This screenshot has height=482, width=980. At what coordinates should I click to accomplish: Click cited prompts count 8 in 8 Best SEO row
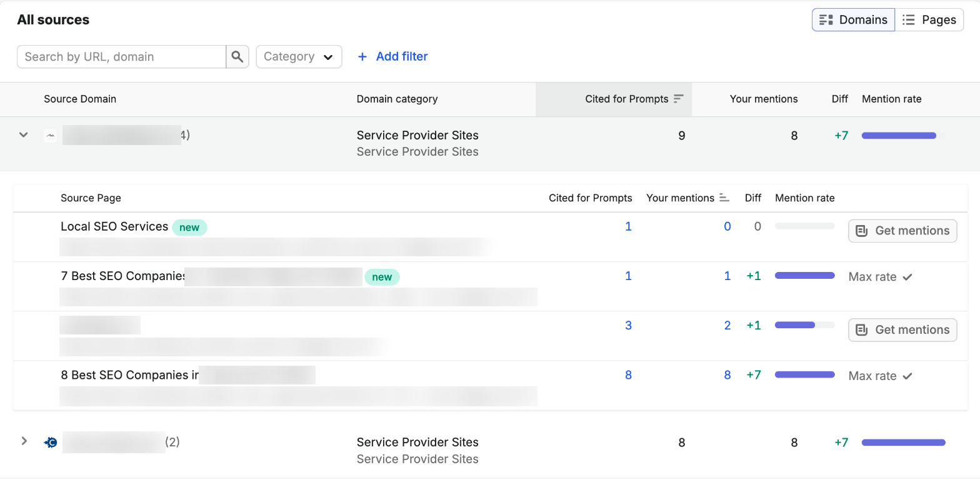(628, 375)
